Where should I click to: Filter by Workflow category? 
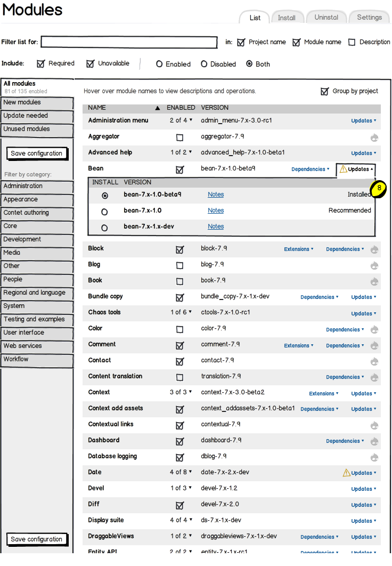pos(37,360)
